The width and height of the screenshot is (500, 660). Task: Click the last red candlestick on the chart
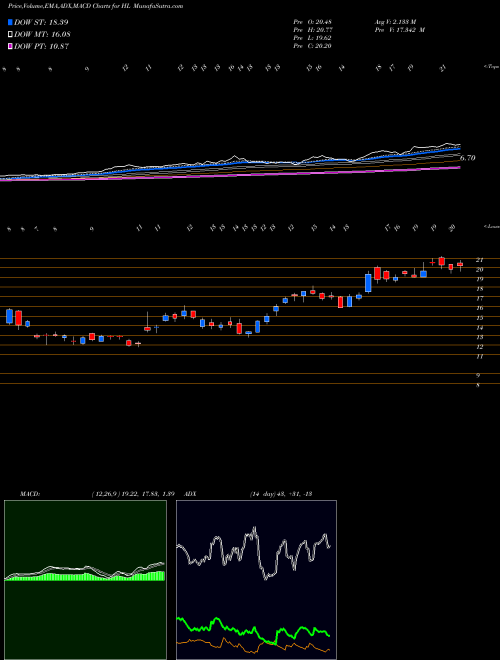(x=460, y=264)
